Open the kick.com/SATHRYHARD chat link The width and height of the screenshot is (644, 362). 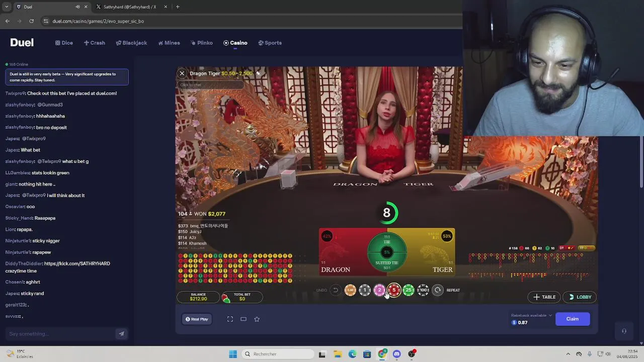click(77, 263)
